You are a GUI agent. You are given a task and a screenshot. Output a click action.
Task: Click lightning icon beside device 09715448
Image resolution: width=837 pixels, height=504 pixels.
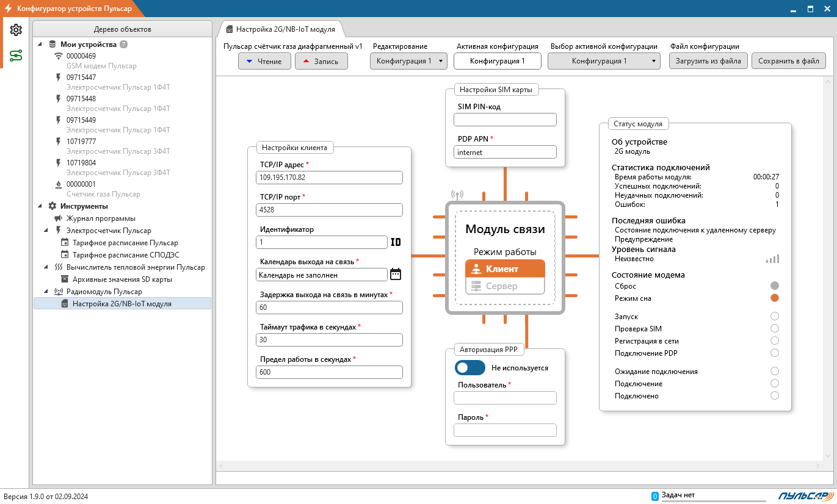(59, 99)
